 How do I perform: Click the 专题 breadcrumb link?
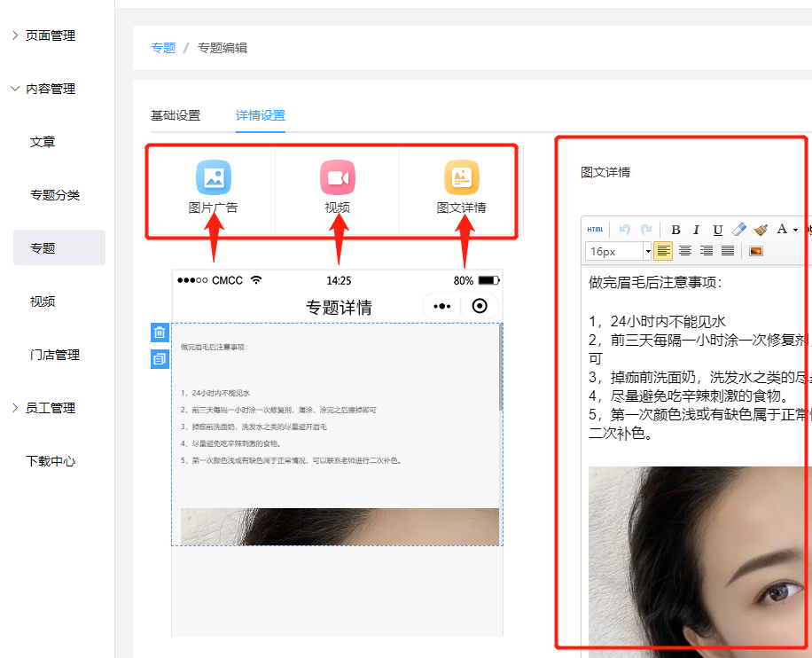point(163,48)
